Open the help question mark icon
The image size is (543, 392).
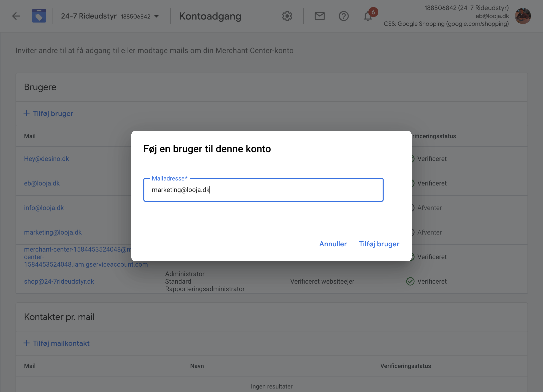[344, 16]
